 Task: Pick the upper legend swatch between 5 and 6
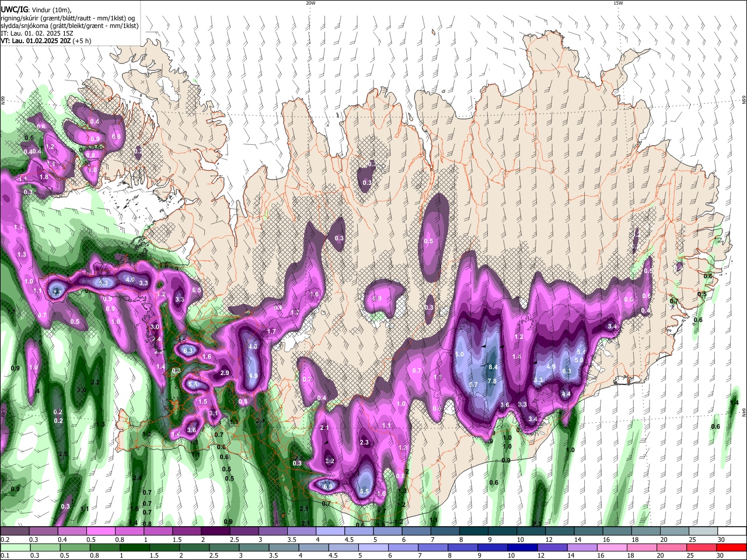pos(387,531)
